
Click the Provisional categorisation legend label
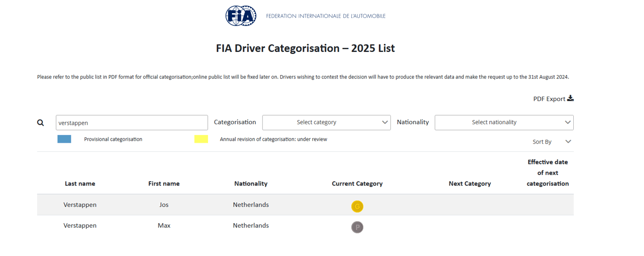pos(113,139)
